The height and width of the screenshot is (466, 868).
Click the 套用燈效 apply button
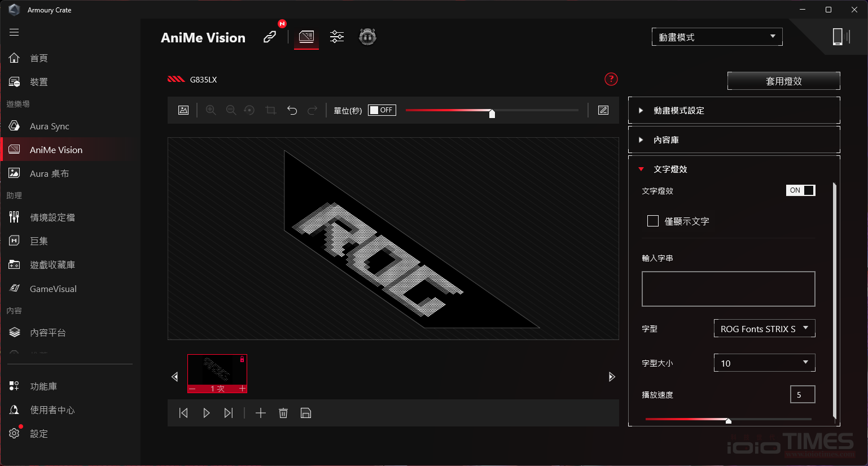point(783,81)
